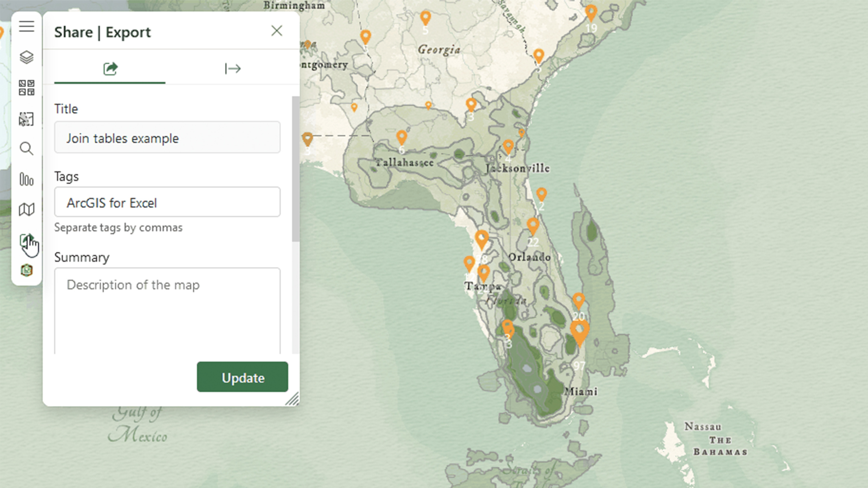Click the Tags input field
Viewport: 868px width, 488px height.
167,202
